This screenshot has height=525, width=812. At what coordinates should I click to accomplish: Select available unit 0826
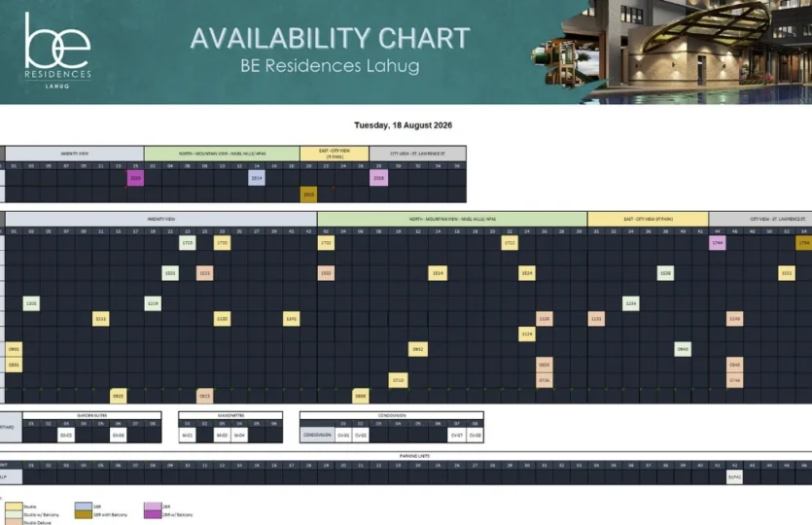(545, 365)
